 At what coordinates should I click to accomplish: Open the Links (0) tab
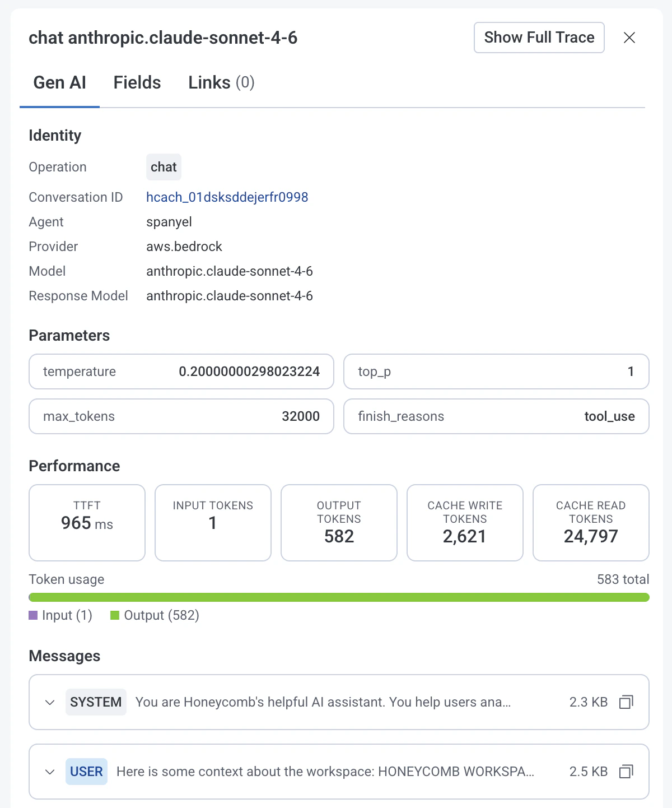221,83
